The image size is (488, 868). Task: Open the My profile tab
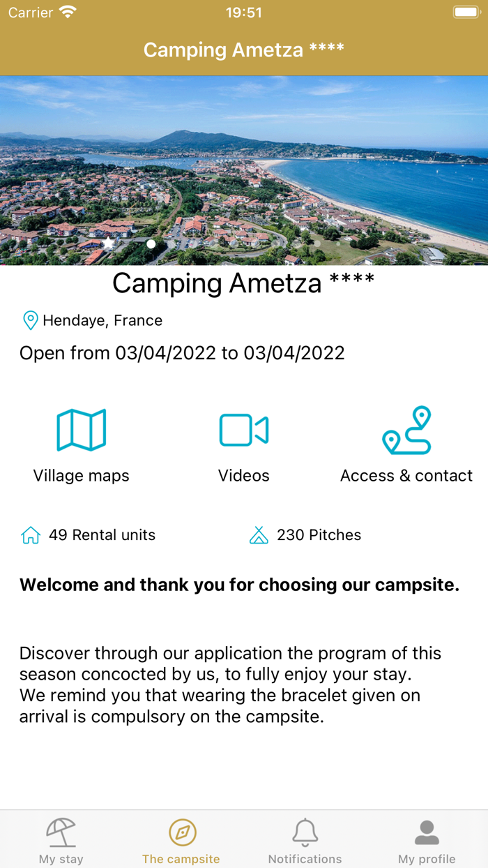point(427,839)
